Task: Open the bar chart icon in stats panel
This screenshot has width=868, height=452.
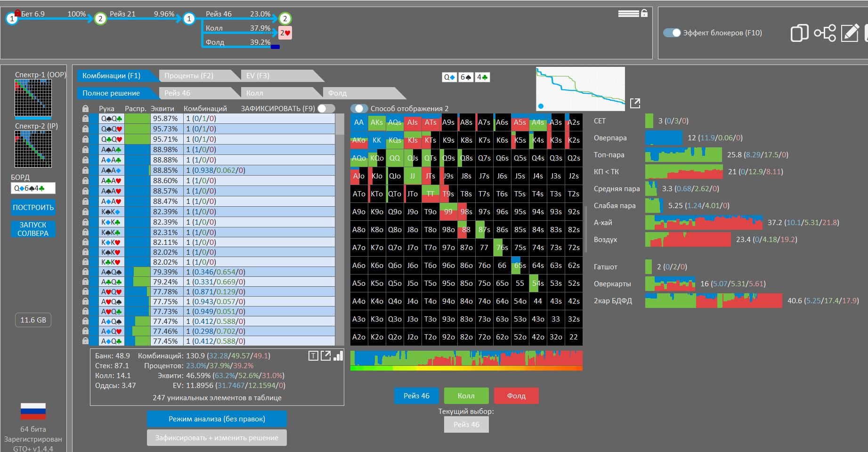Action: (x=338, y=356)
